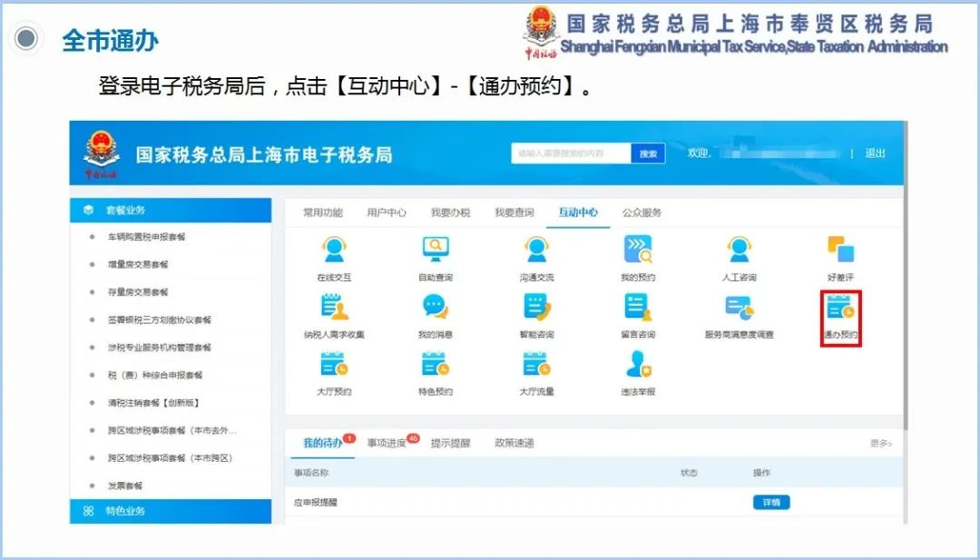Select 税（费）种综合申报套餐
This screenshot has height=560, width=980.
pos(155,375)
